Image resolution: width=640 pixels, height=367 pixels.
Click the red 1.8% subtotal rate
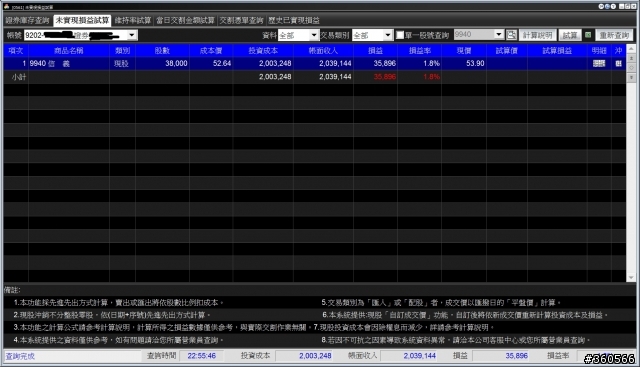431,77
